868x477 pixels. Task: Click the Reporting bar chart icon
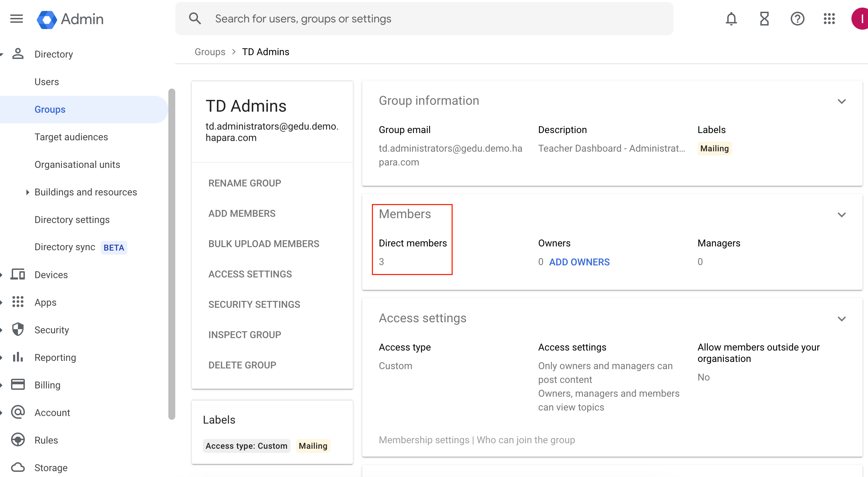(x=18, y=357)
